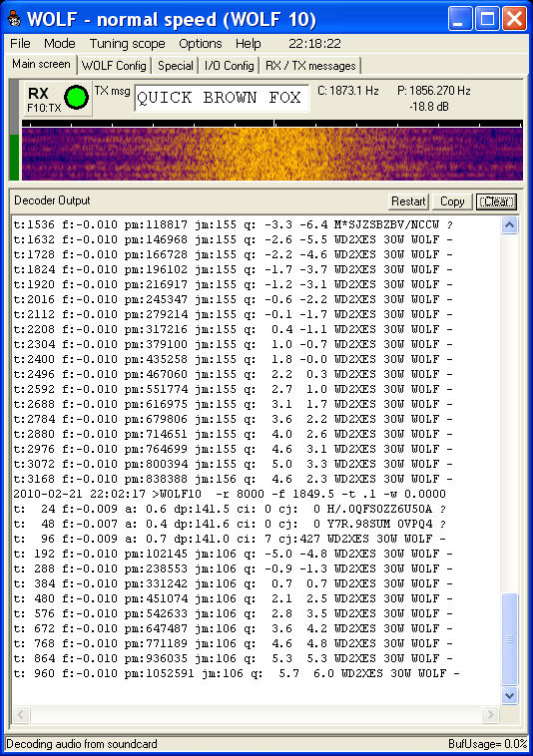Click the Restart decoder button
Image resolution: width=533 pixels, height=756 pixels.
(x=408, y=201)
